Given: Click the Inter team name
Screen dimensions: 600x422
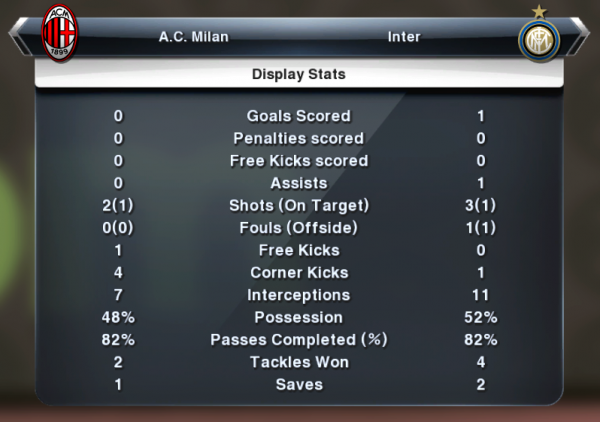Looking at the screenshot, I should click(x=404, y=37).
